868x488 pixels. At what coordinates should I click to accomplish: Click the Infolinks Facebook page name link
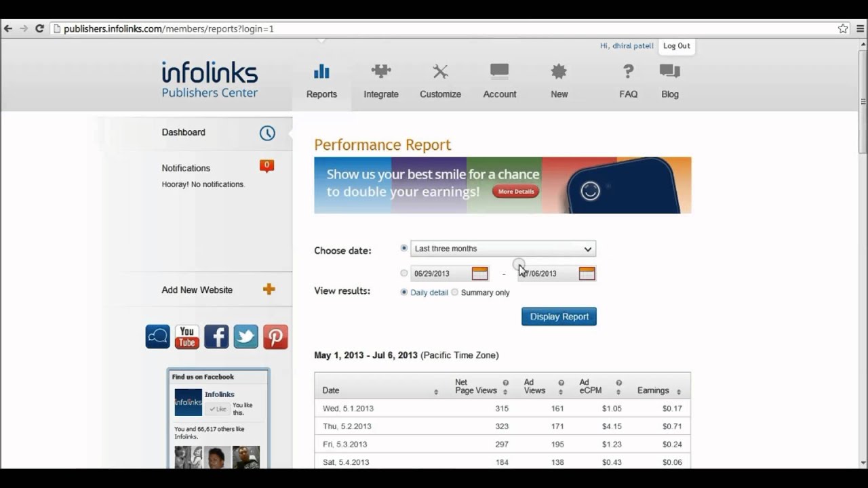click(220, 394)
